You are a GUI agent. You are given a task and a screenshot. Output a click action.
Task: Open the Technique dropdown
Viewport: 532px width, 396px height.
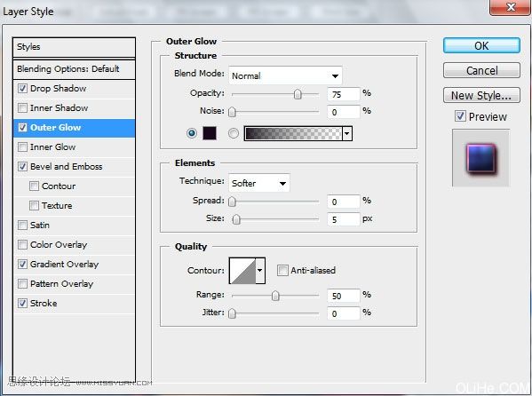coord(259,183)
